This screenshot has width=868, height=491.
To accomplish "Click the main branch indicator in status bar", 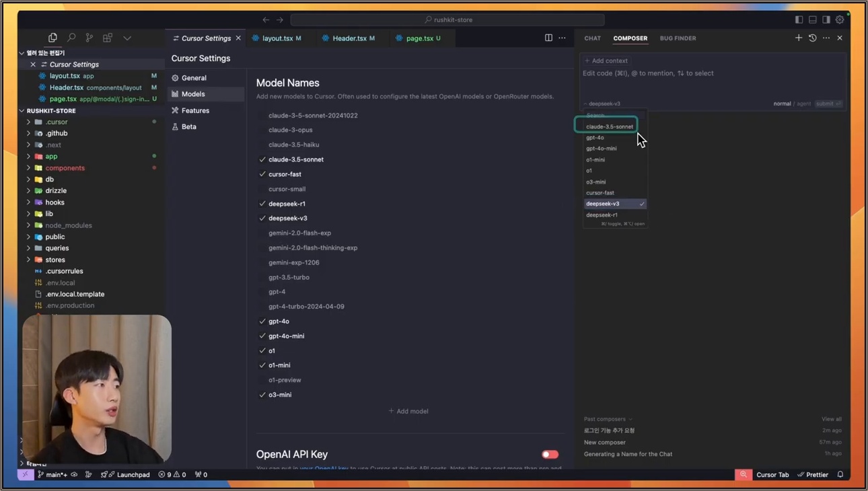I will point(52,474).
